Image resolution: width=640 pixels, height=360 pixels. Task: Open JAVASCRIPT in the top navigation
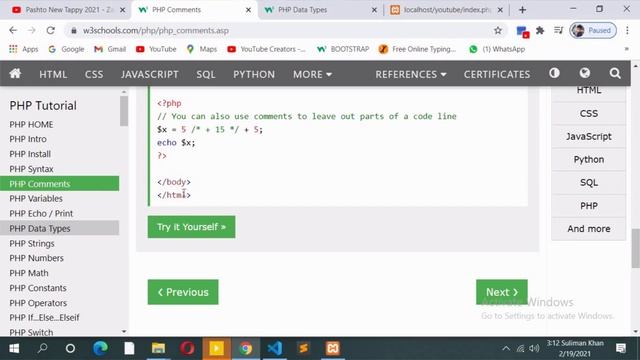[150, 74]
